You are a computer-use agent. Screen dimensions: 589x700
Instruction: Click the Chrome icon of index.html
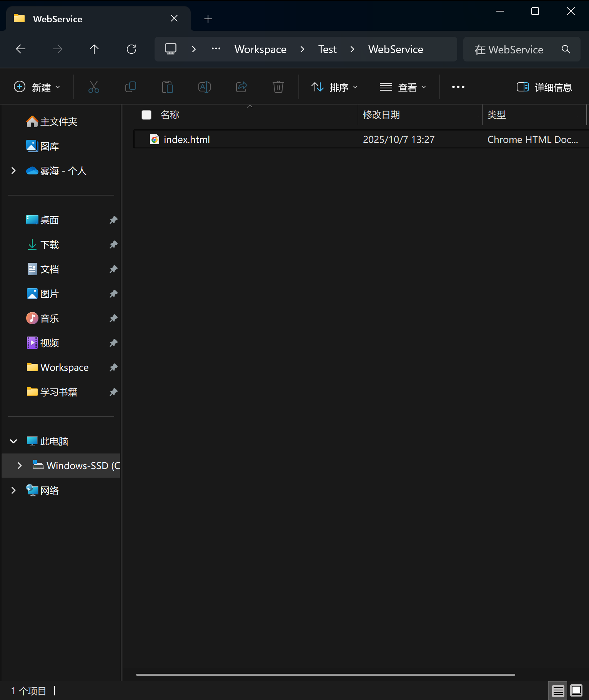click(x=155, y=139)
